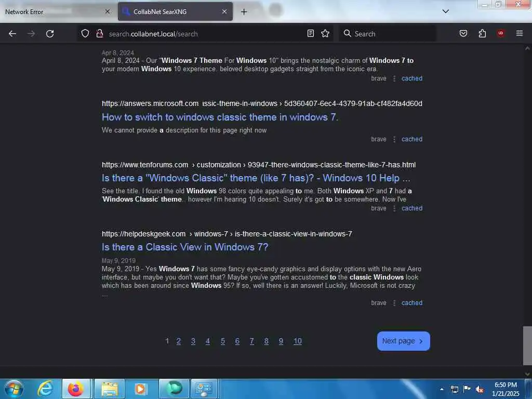
Task: Go to results page 7
Action: click(252, 341)
